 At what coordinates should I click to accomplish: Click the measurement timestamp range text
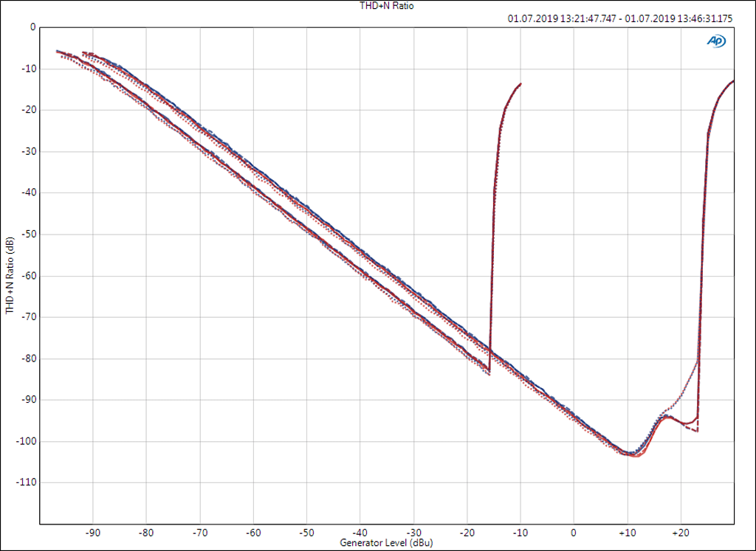pos(619,19)
